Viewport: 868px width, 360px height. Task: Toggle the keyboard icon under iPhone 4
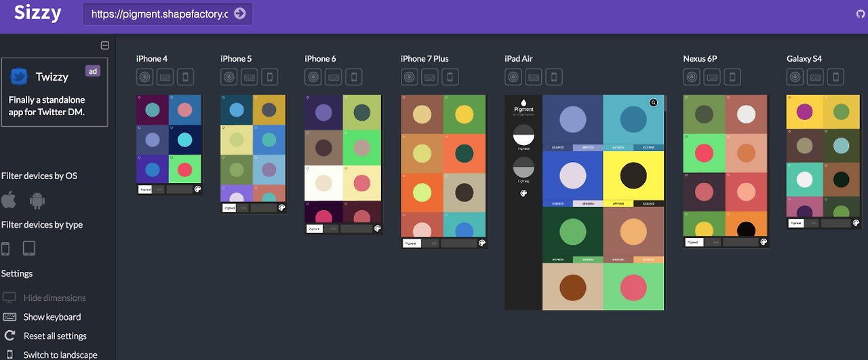pos(165,77)
